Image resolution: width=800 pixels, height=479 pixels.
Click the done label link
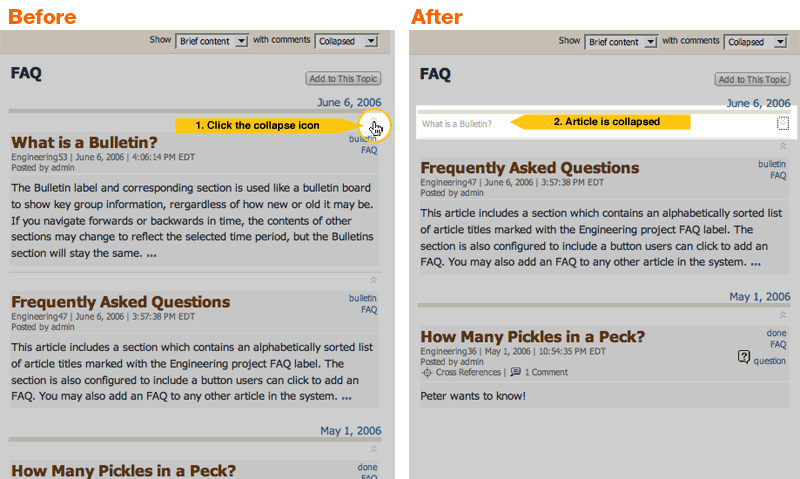776,333
